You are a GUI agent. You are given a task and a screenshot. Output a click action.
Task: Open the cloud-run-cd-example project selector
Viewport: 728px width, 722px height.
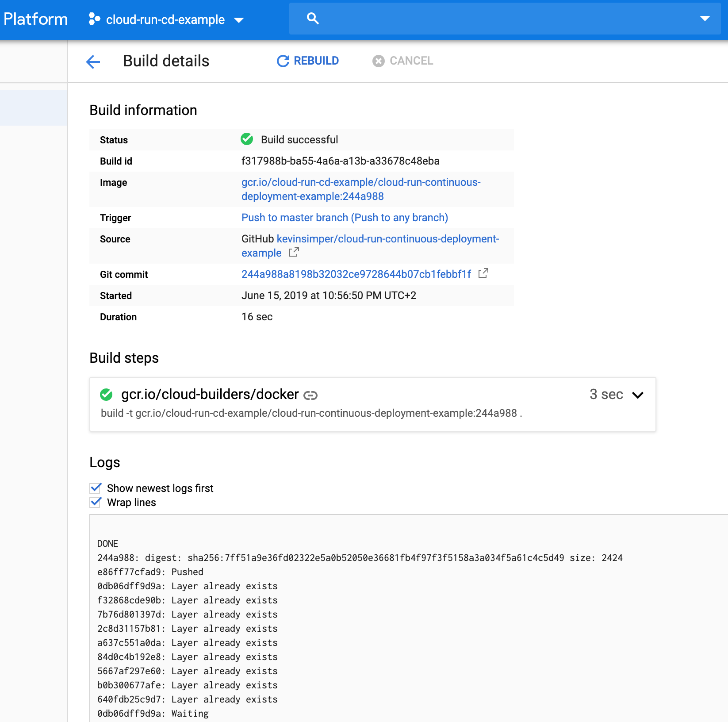click(166, 19)
